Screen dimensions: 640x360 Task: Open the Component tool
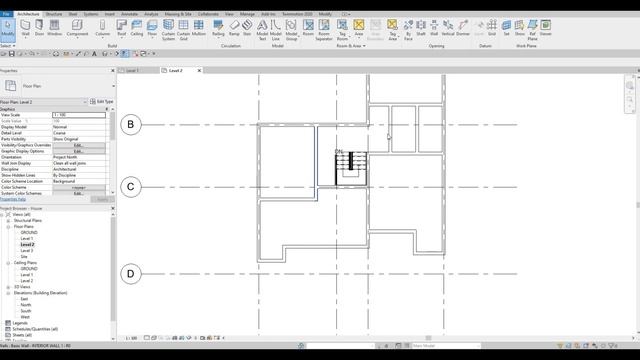(x=77, y=29)
